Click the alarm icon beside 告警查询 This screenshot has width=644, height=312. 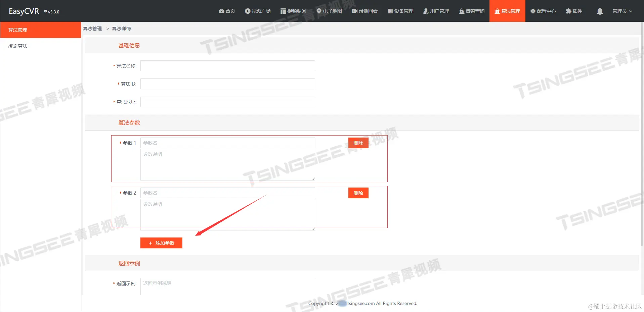tap(462, 11)
